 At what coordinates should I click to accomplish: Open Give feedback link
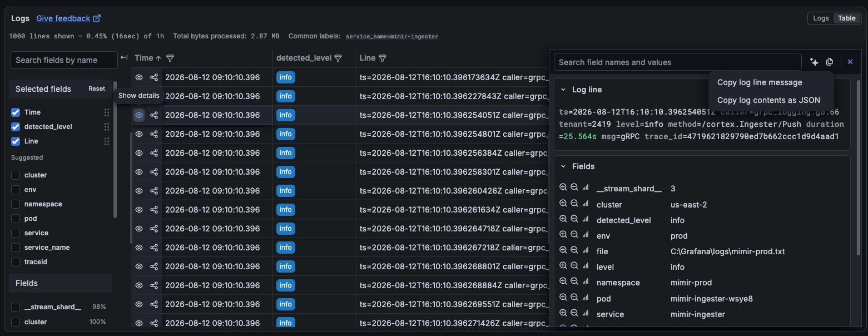[68, 18]
